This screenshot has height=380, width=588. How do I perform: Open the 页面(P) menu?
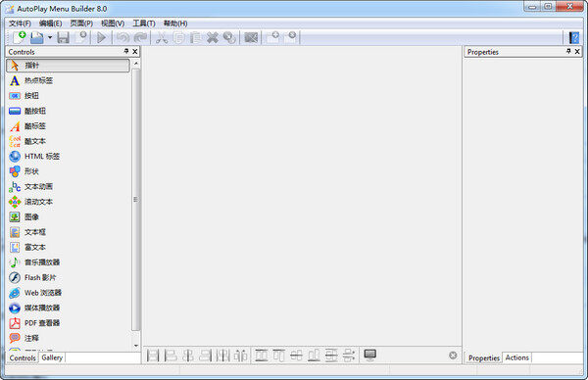pos(81,24)
